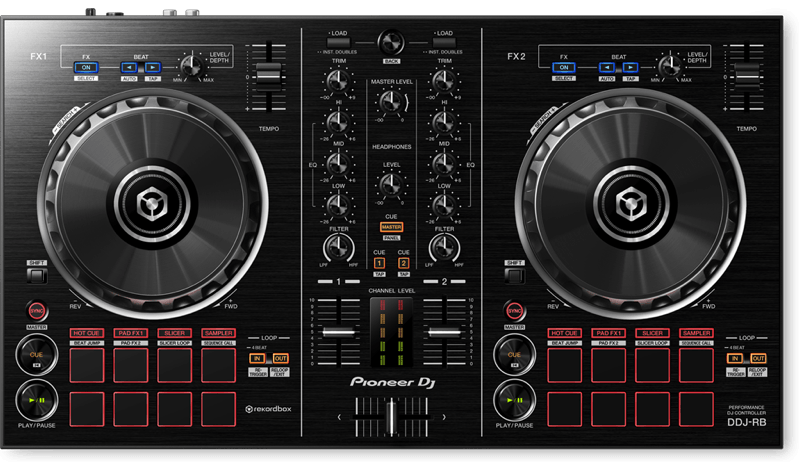Click the MASTER LEVEL knob
The width and height of the screenshot is (800, 475).
pyautogui.click(x=391, y=102)
